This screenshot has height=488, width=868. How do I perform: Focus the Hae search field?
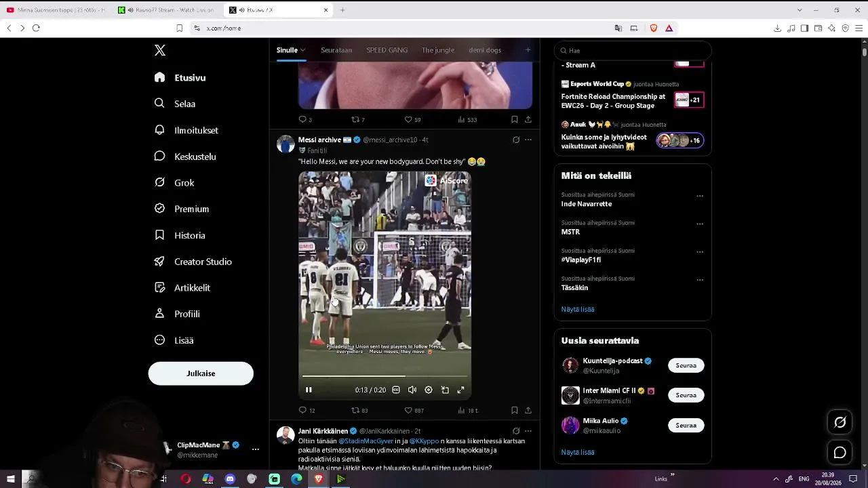click(633, 50)
